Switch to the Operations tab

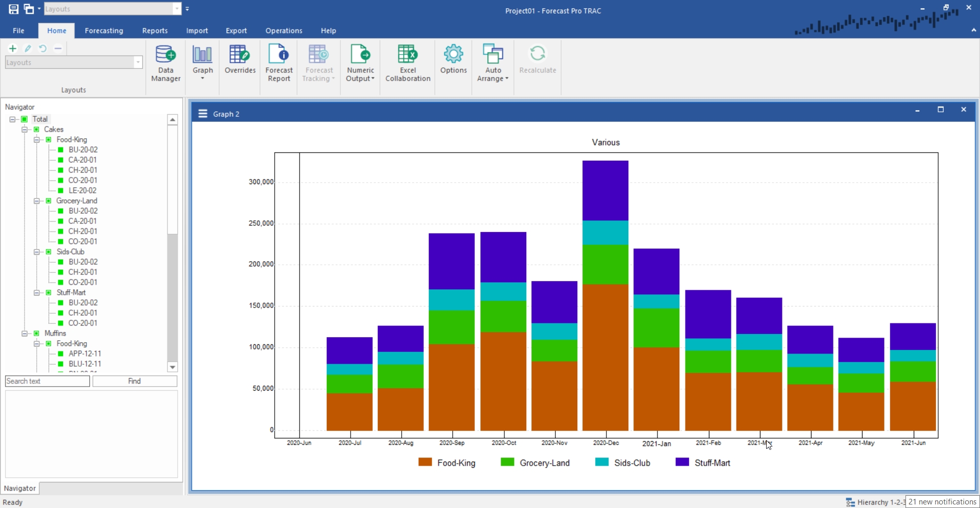pos(284,31)
